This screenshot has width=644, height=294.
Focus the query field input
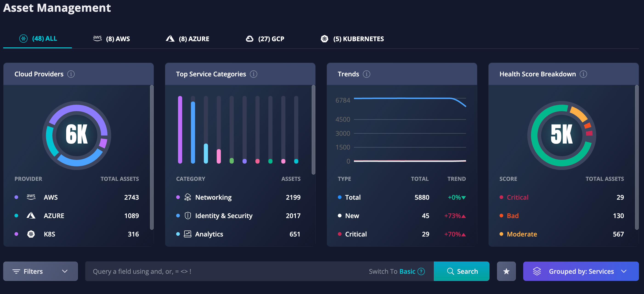click(x=225, y=271)
